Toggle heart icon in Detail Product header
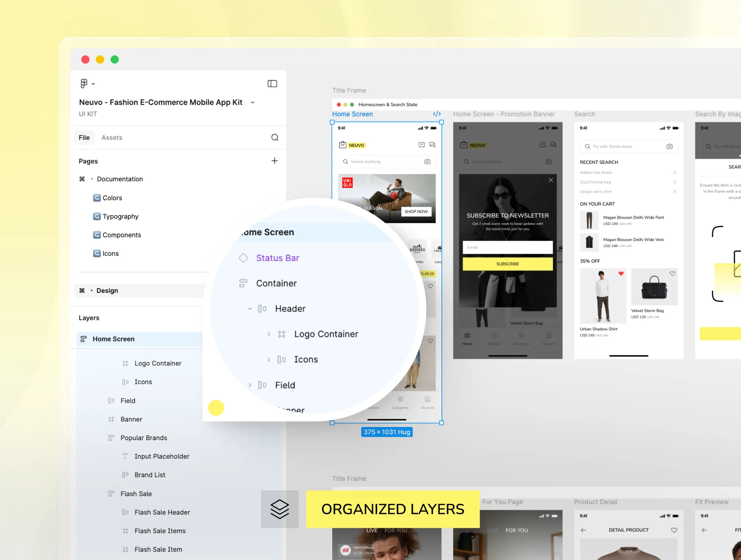This screenshot has width=741, height=560. 674,530
